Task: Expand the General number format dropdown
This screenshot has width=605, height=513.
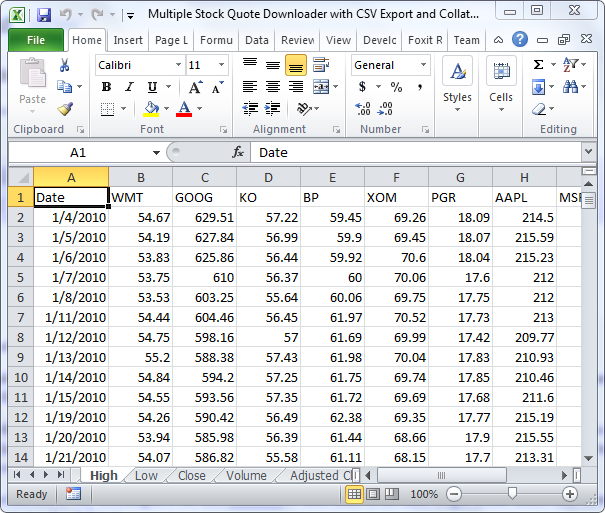Action: 422,65
